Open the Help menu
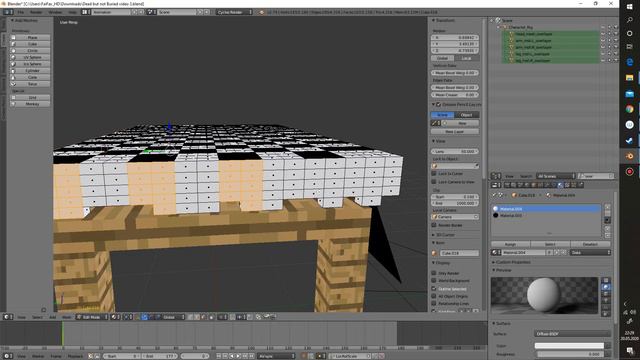The image size is (640, 360). click(x=72, y=12)
